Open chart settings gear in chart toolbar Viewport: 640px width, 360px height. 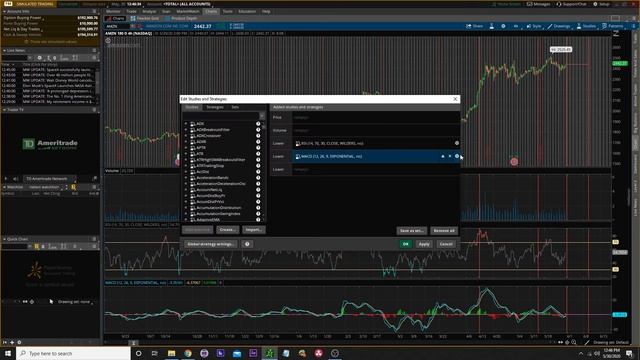[503, 26]
